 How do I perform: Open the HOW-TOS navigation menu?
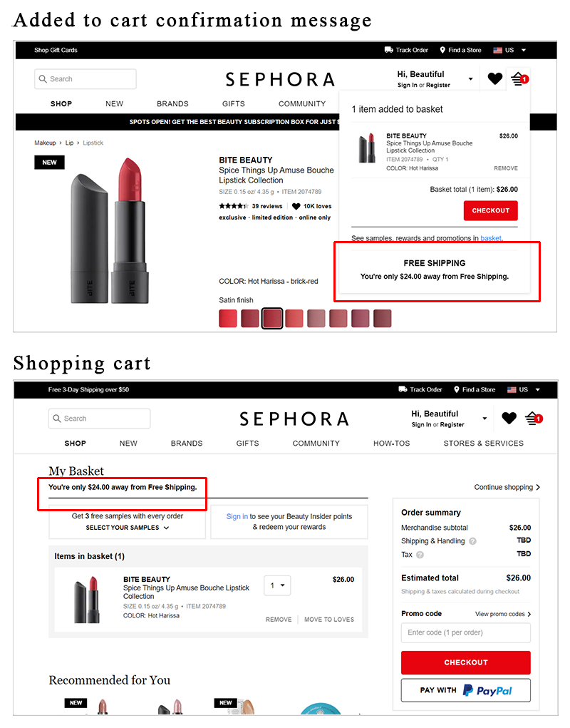coord(391,444)
